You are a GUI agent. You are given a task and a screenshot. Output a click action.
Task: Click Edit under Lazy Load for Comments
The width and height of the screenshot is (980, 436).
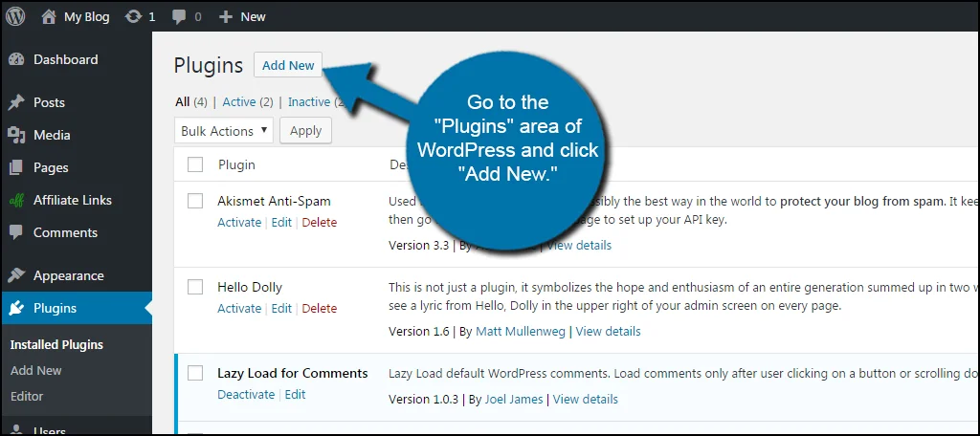point(295,395)
